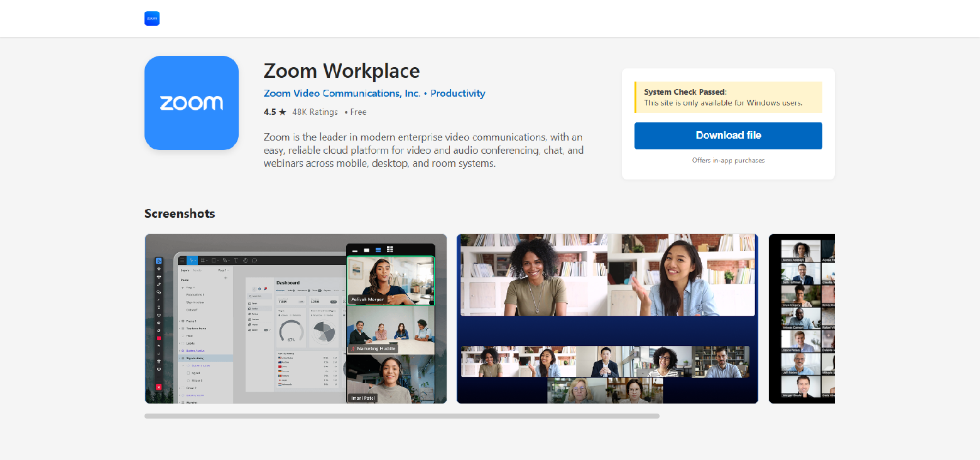Screen dimensions: 980x460
Task: Click the small Zoom logo in the header
Action: coord(152,18)
